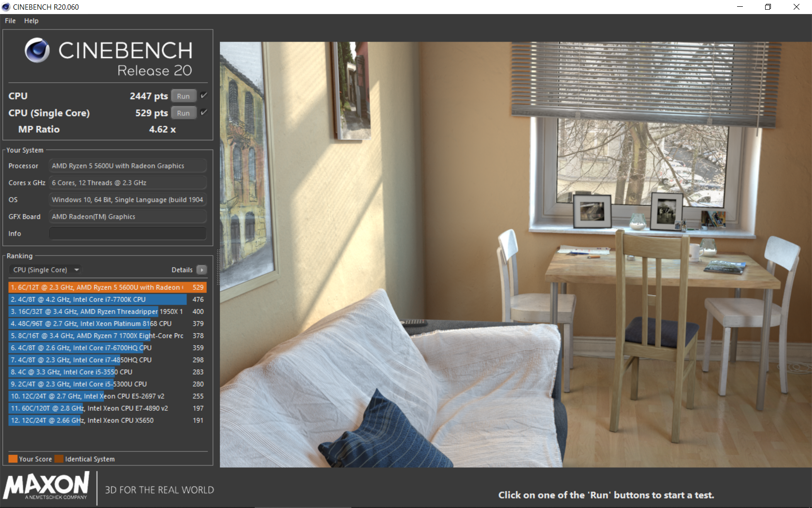
Task: Minimize the Cinebench window
Action: point(740,7)
